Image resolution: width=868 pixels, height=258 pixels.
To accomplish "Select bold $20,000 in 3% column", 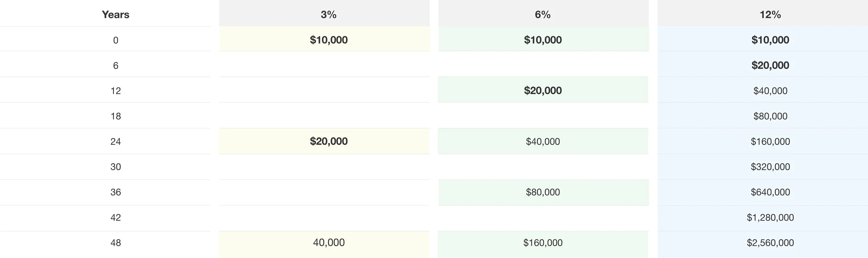I will tap(329, 141).
